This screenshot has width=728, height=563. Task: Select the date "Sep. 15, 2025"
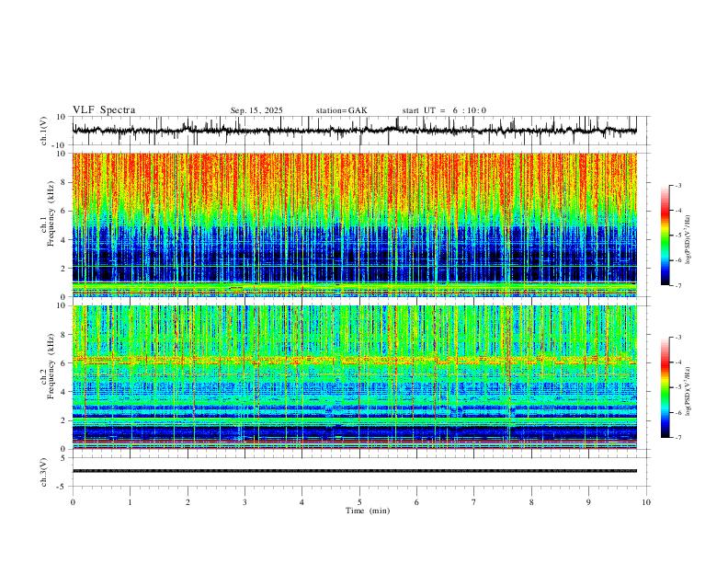(x=256, y=110)
